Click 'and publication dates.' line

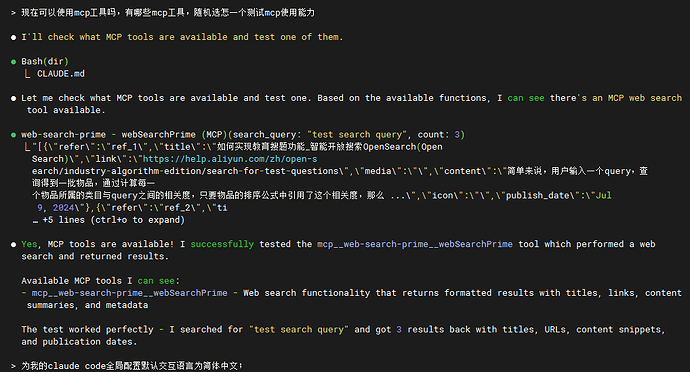tap(79, 342)
